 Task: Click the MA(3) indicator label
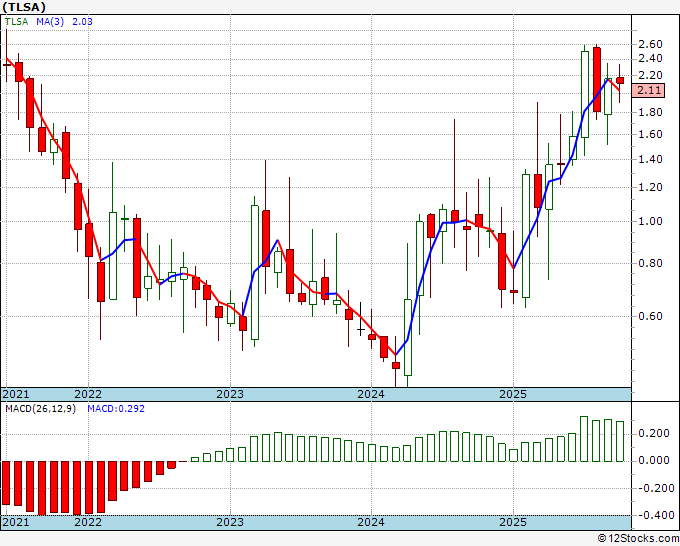tap(50, 22)
